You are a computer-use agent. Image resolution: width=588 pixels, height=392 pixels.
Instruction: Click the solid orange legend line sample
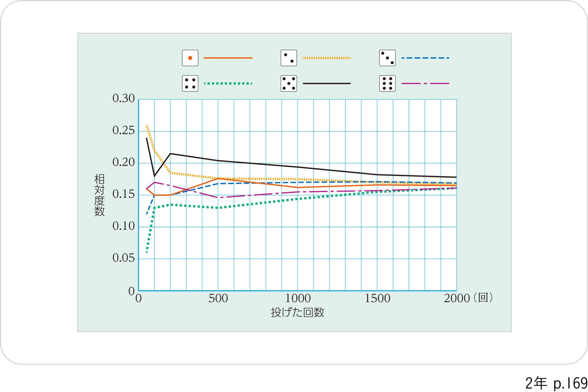click(x=228, y=58)
